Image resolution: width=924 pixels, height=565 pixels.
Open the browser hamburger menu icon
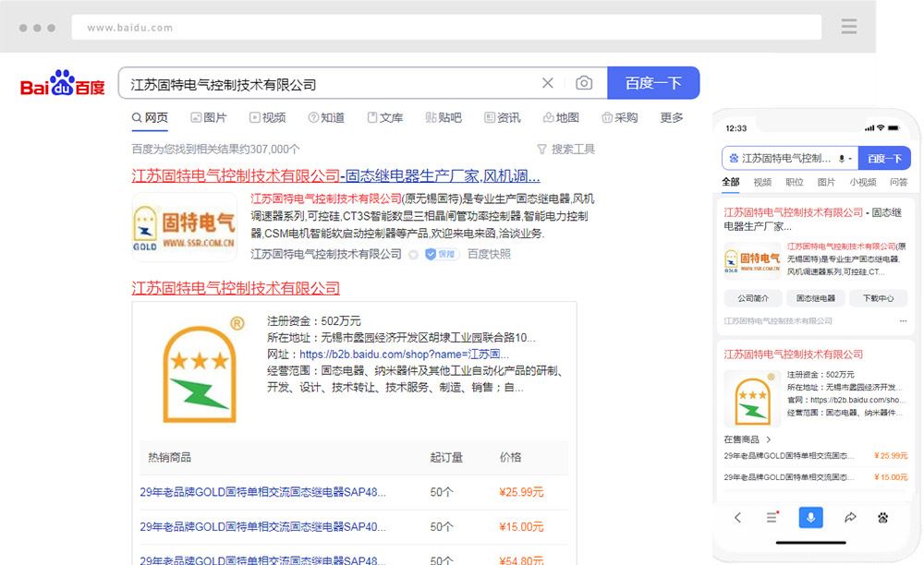point(848,27)
